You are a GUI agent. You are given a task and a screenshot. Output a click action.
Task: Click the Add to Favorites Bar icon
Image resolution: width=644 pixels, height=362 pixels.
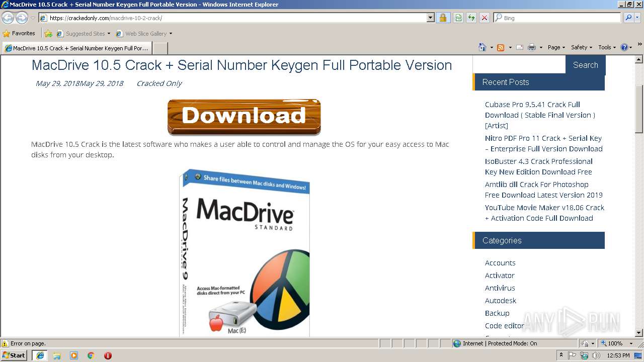pos(48,34)
